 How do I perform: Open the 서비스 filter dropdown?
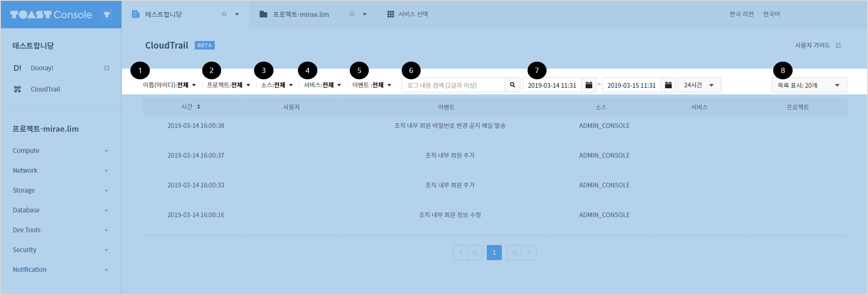pos(322,85)
